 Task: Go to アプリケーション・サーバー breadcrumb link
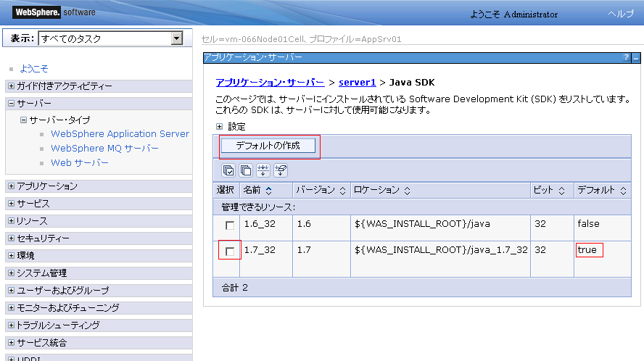[x=270, y=83]
